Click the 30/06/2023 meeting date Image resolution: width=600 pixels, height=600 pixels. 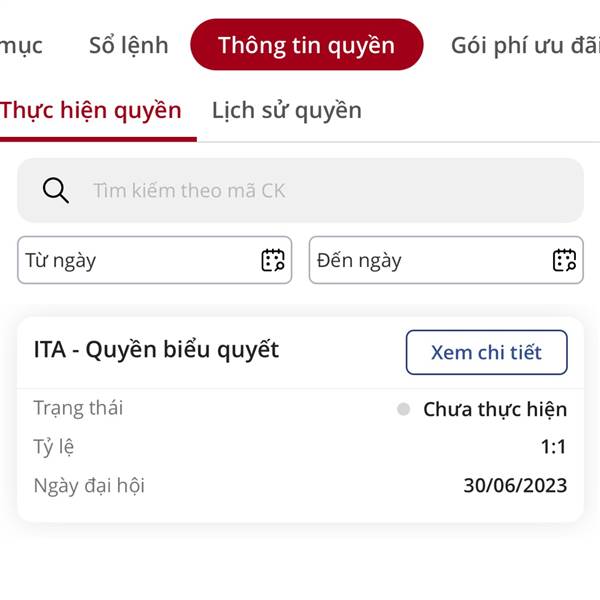pyautogui.click(x=515, y=485)
